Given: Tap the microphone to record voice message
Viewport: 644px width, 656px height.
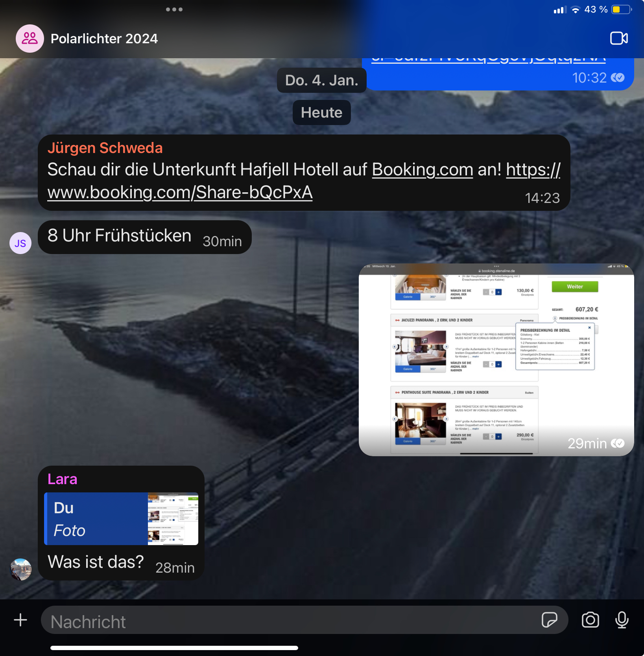Looking at the screenshot, I should (622, 620).
